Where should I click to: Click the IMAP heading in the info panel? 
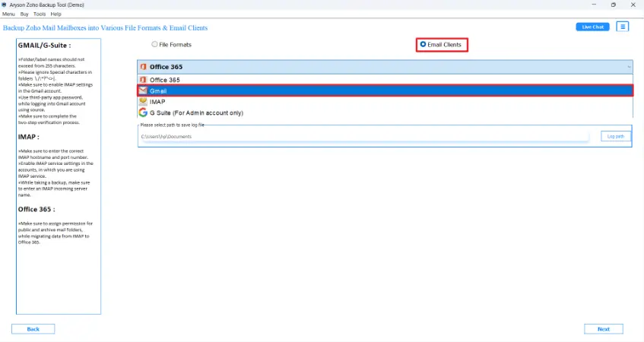tap(28, 137)
